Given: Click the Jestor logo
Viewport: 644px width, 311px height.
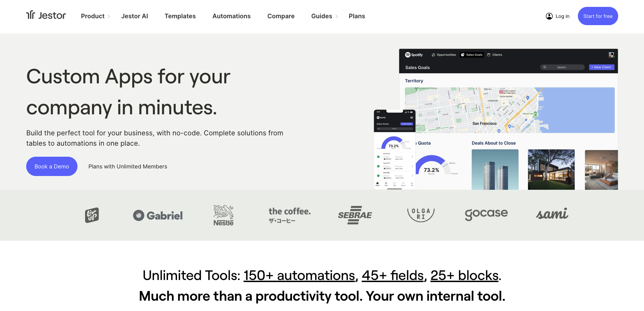Looking at the screenshot, I should pyautogui.click(x=46, y=15).
